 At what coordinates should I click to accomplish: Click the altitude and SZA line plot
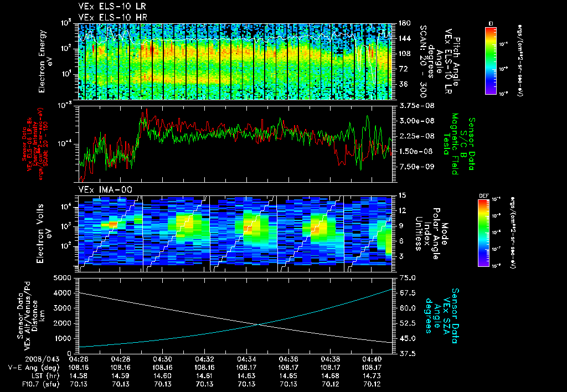click(x=235, y=316)
